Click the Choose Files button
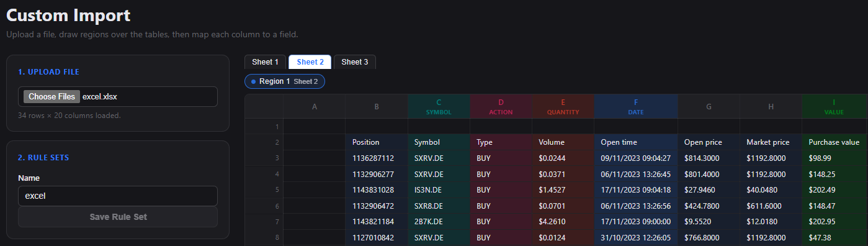868x246 pixels. [x=51, y=96]
